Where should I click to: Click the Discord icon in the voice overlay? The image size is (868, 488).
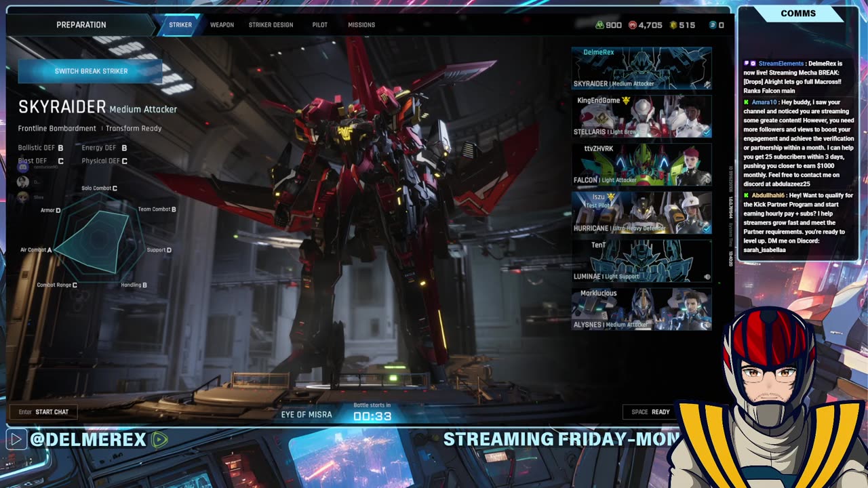[x=22, y=166]
